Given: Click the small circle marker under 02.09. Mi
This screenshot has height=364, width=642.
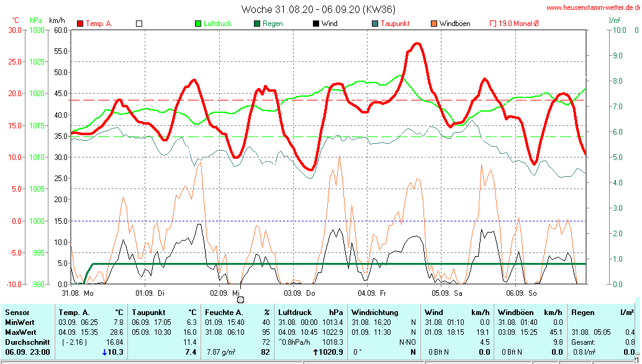Looking at the screenshot, I should (240, 300).
